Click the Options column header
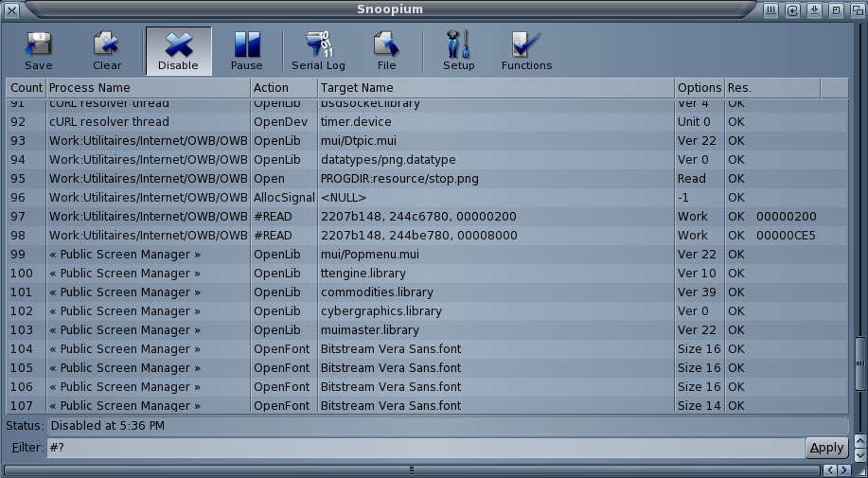868x478 pixels. (x=700, y=88)
